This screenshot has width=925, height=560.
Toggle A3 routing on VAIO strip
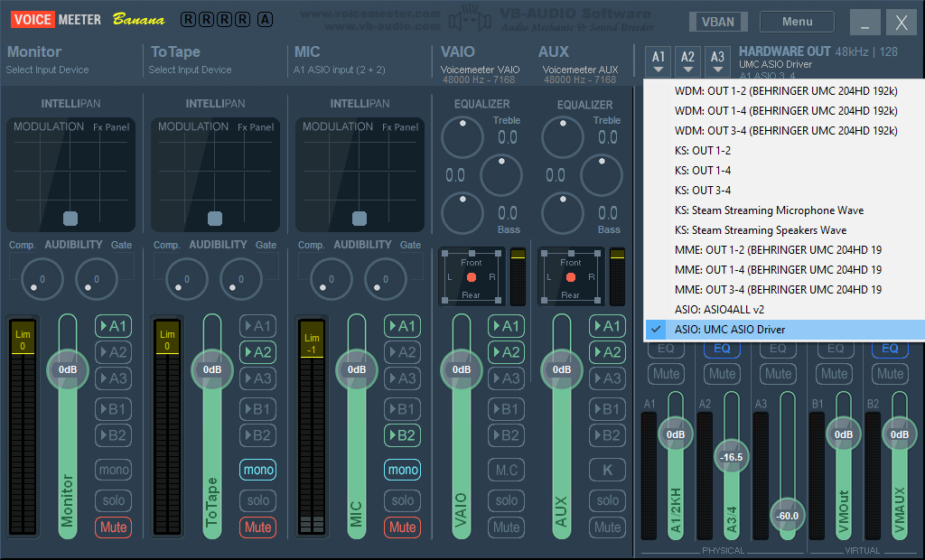tap(506, 378)
